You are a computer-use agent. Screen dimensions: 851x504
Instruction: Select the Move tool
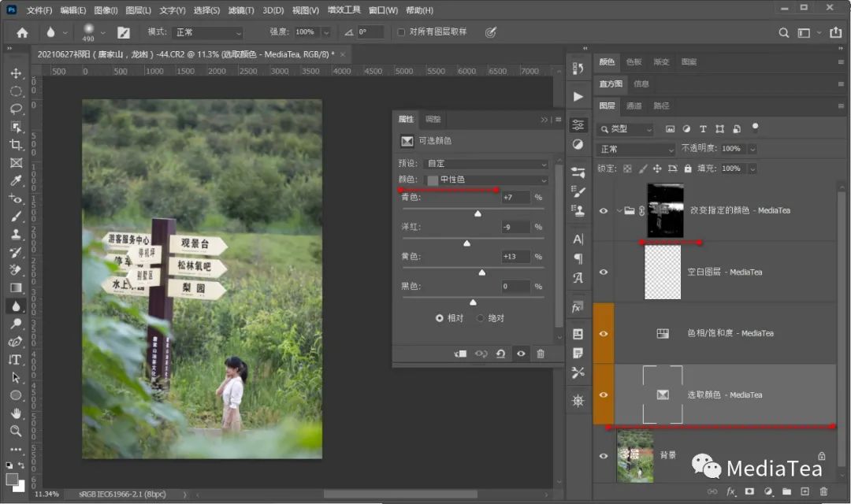[16, 73]
